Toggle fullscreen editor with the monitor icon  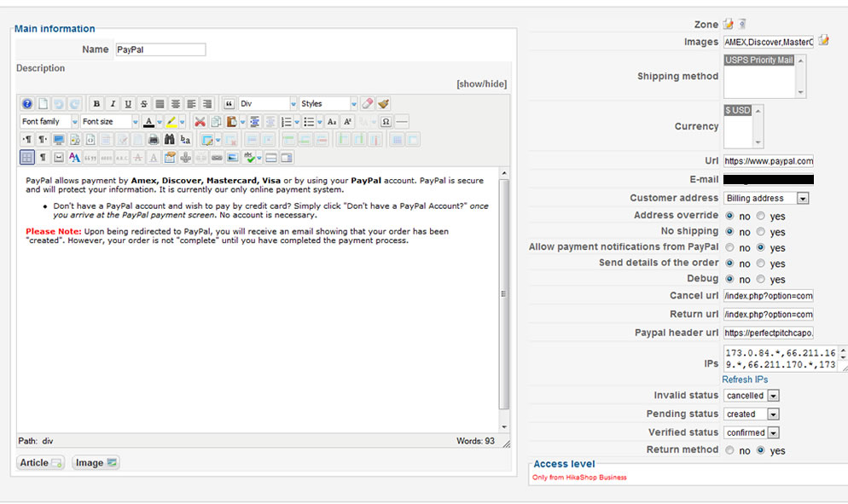pos(58,140)
